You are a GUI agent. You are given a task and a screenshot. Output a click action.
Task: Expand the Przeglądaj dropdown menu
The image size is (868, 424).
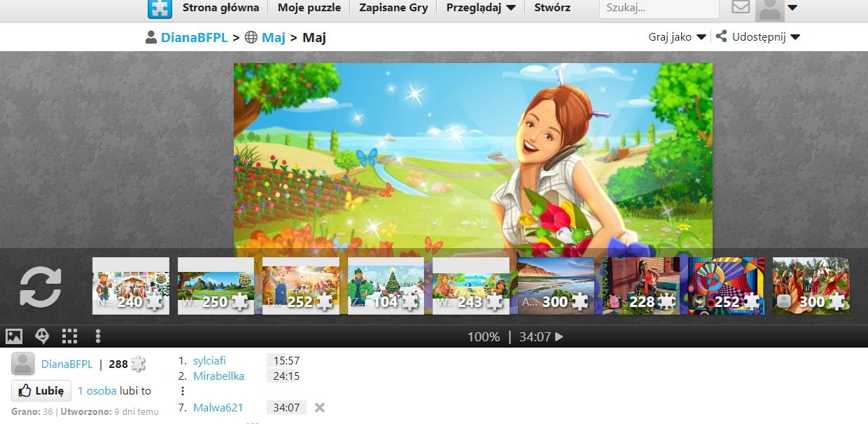click(x=481, y=8)
